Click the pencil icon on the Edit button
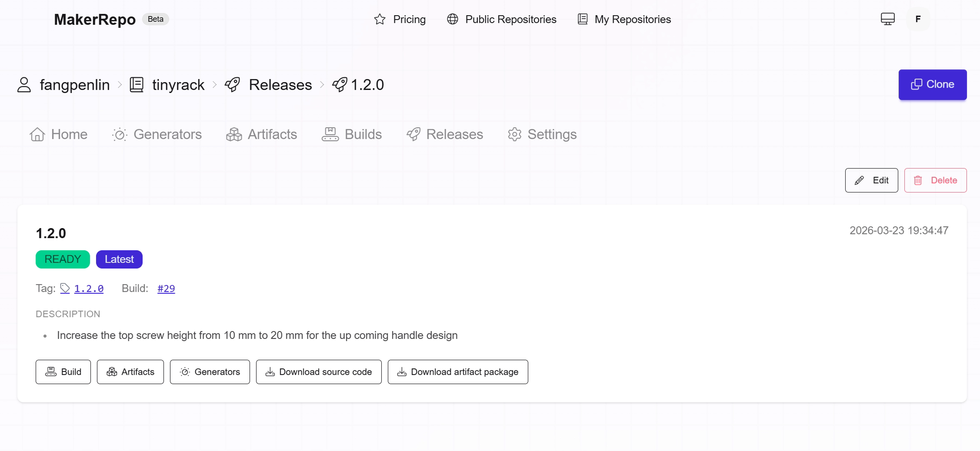The image size is (980, 451). [859, 180]
